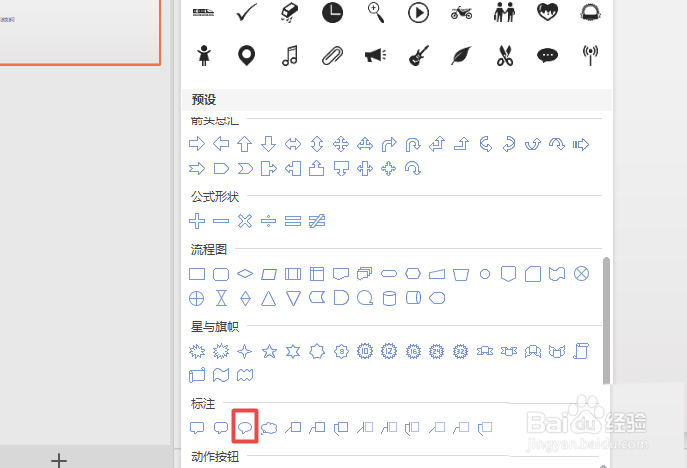Select the minus sign equation shape
The image size is (687, 468).
point(221,221)
